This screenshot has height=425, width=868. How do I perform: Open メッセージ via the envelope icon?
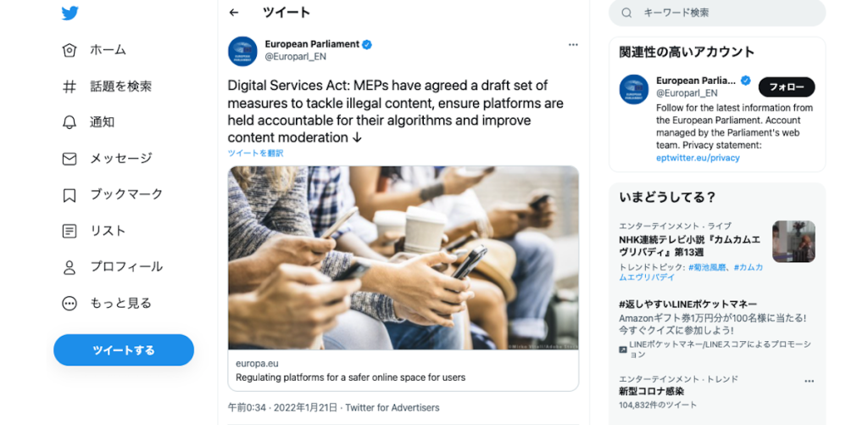tap(70, 159)
